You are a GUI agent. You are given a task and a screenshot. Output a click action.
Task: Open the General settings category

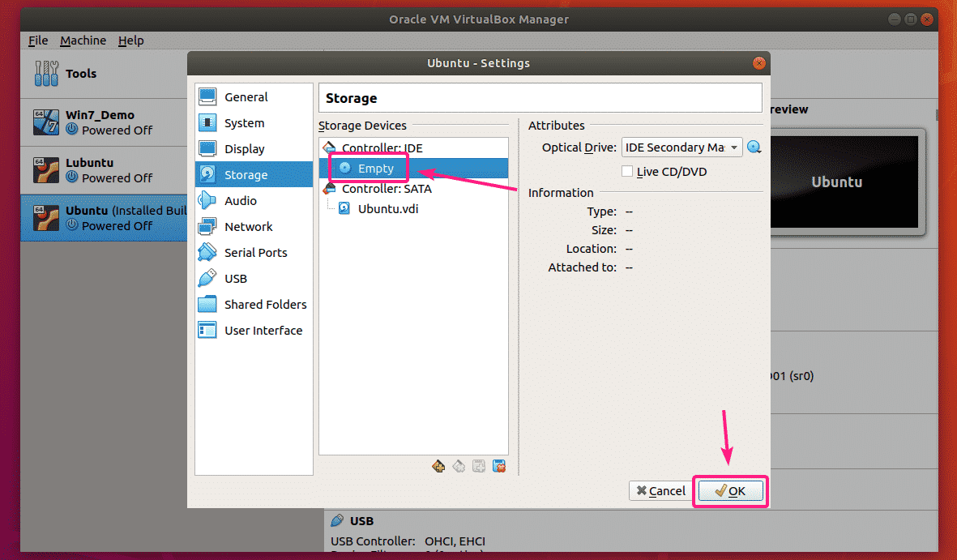coord(254,97)
